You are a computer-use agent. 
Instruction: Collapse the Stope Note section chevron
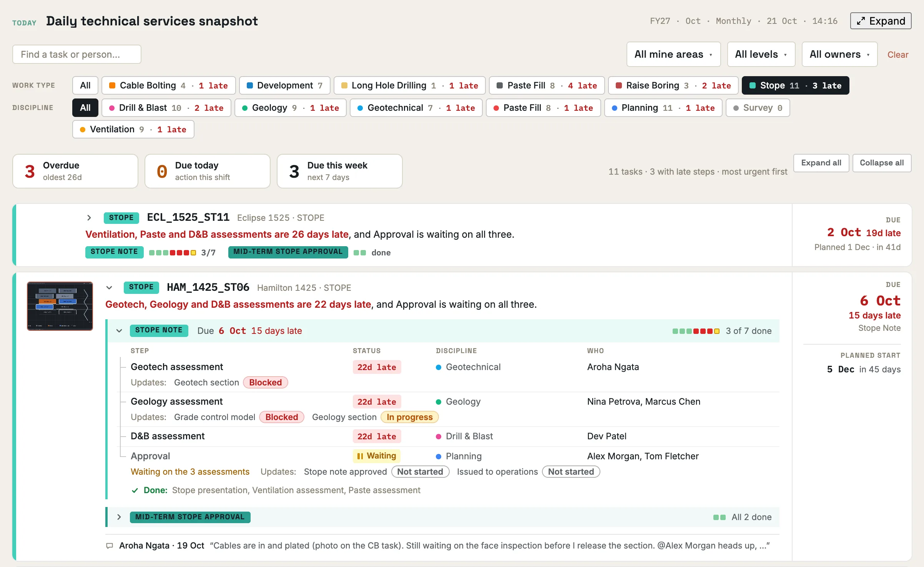click(x=119, y=331)
